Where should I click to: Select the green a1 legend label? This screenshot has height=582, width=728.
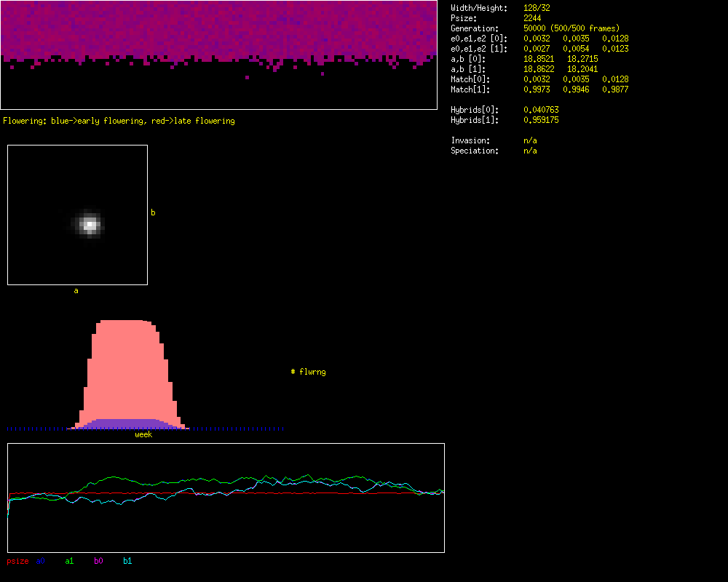tap(69, 561)
